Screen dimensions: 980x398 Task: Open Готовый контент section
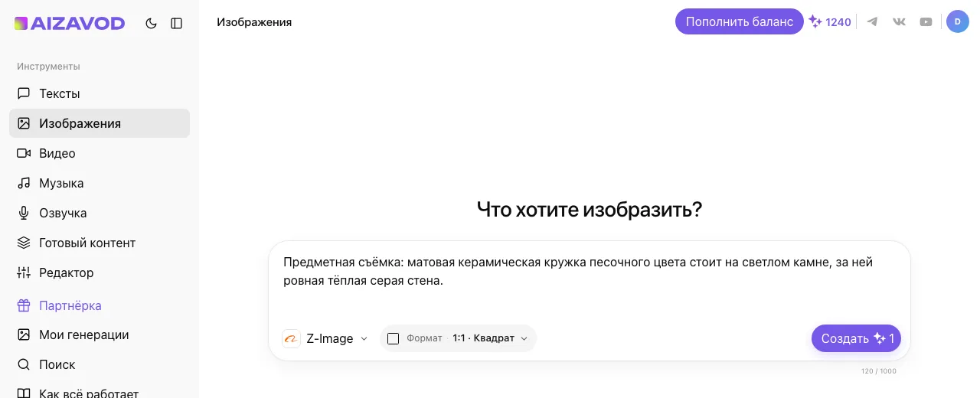pyautogui.click(x=100, y=243)
